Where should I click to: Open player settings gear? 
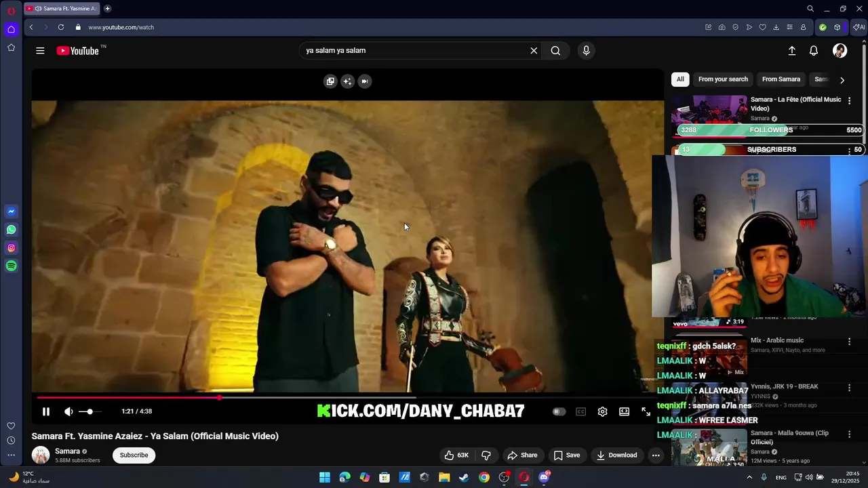pos(602,411)
